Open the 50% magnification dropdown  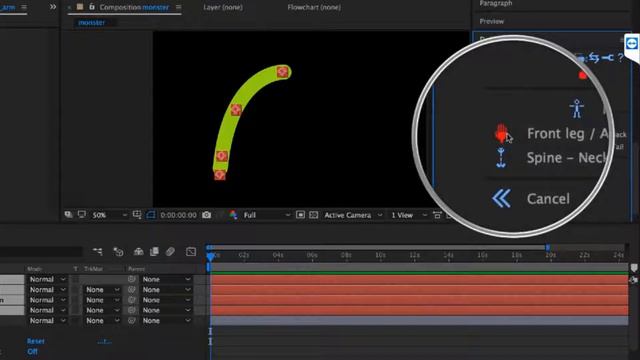pos(109,215)
